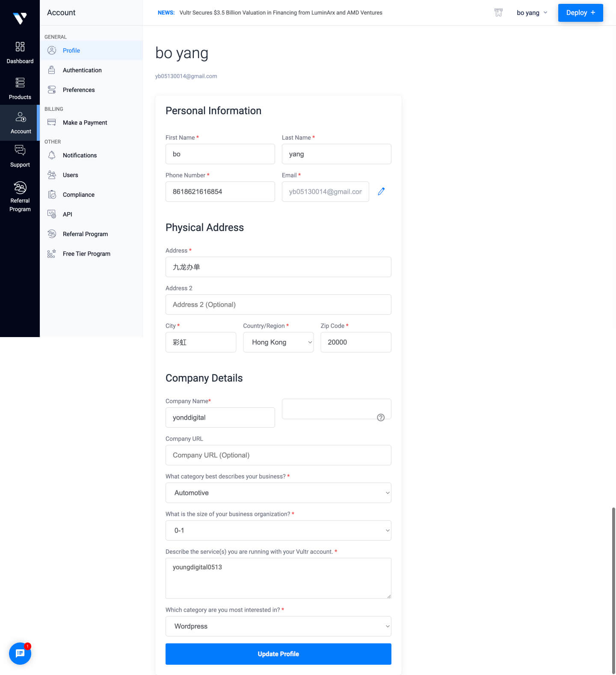The width and height of the screenshot is (616, 675).
Task: Click the Last Name field
Action: click(336, 154)
